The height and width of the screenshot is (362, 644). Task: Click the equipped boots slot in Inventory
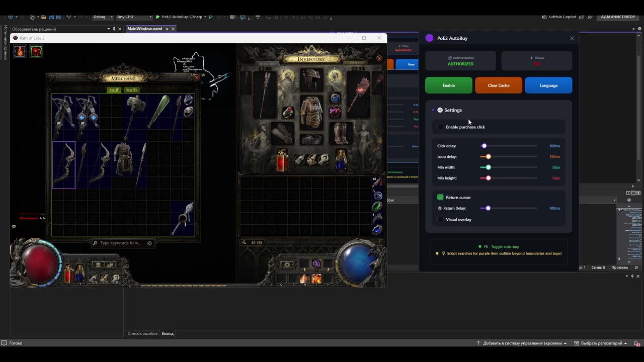(x=340, y=133)
